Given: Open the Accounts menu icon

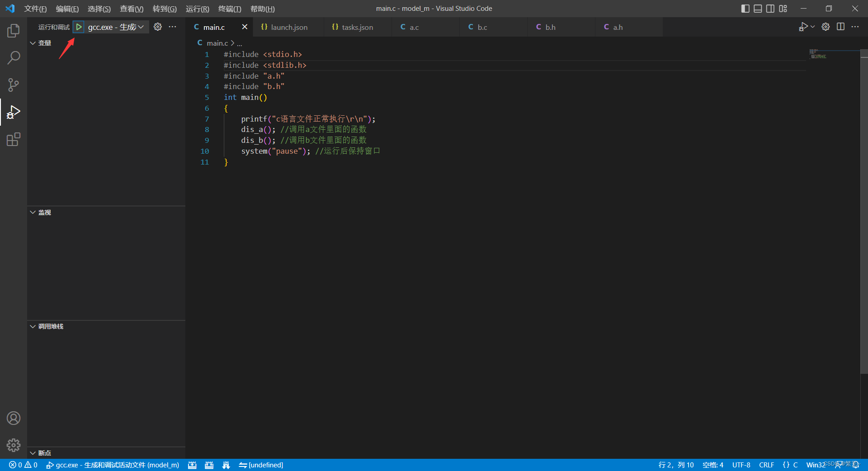Looking at the screenshot, I should click(14, 418).
